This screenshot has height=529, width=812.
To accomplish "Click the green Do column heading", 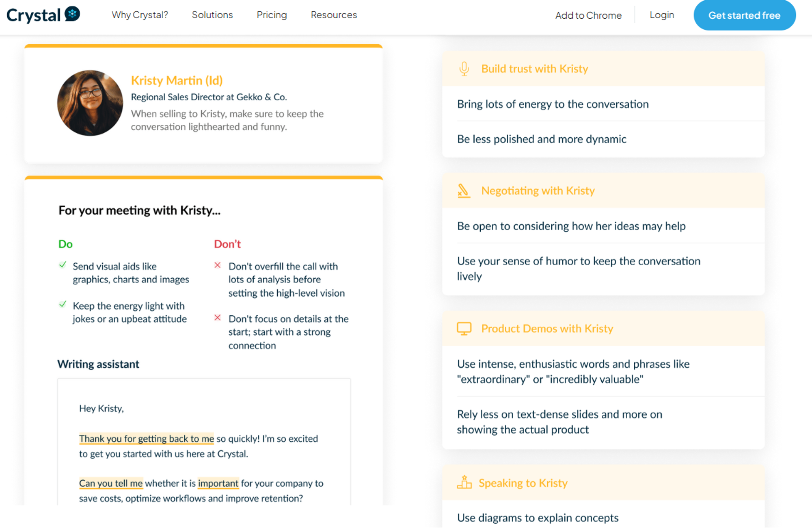I will coord(65,244).
